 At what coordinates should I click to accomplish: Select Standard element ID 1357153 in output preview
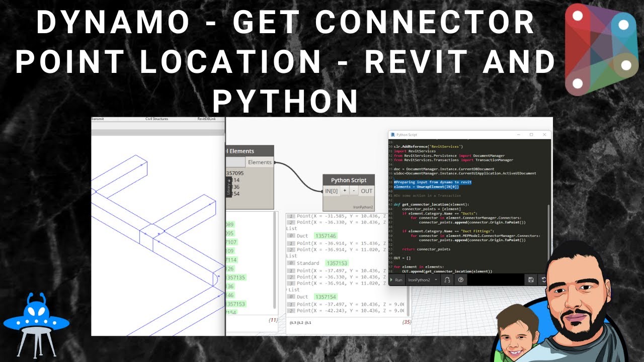tap(337, 263)
